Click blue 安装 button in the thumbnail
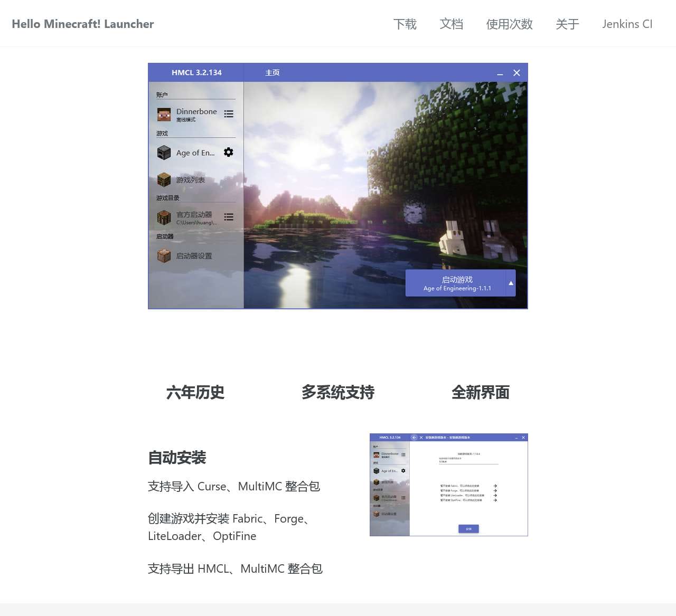 (468, 529)
